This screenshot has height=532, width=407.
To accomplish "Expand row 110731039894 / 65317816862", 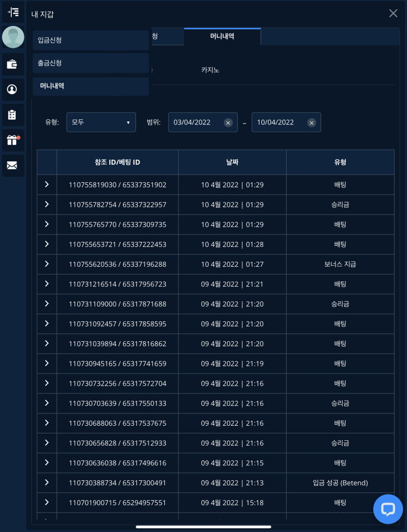I will (47, 343).
